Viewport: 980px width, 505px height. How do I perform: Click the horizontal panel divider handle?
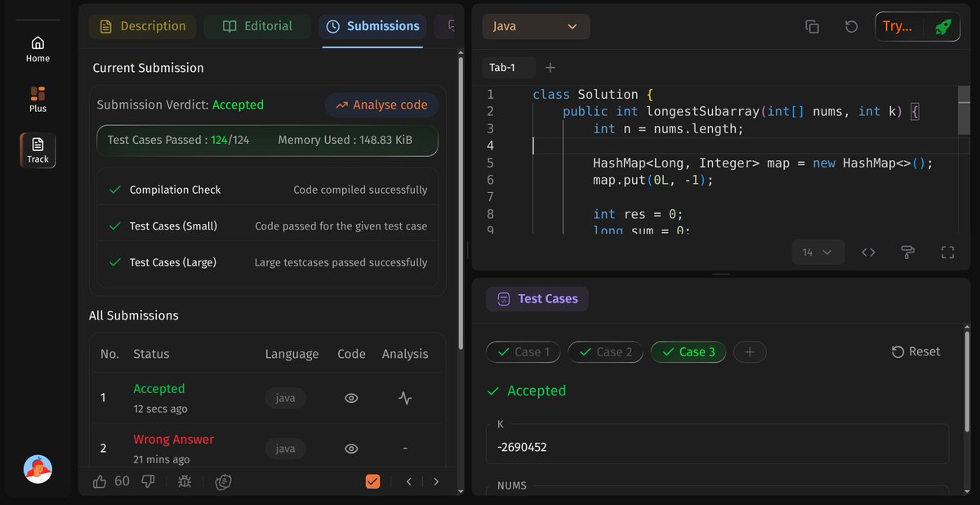click(721, 274)
